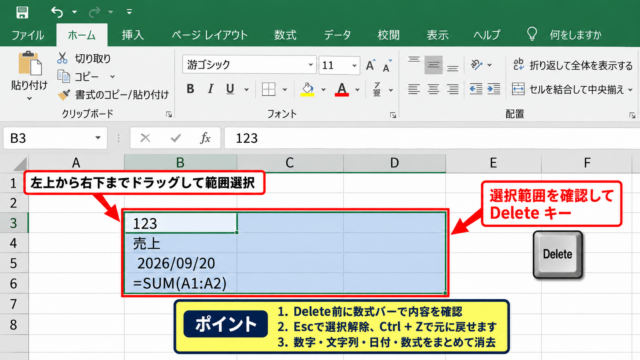Expand the セルを結合して中央揃え dropdown arrow
This screenshot has height=360, width=640.
(x=630, y=89)
